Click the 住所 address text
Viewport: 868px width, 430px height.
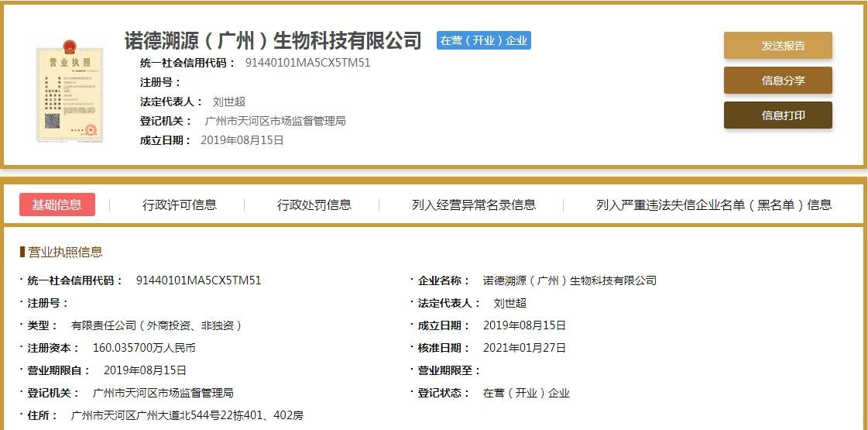pyautogui.click(x=187, y=415)
